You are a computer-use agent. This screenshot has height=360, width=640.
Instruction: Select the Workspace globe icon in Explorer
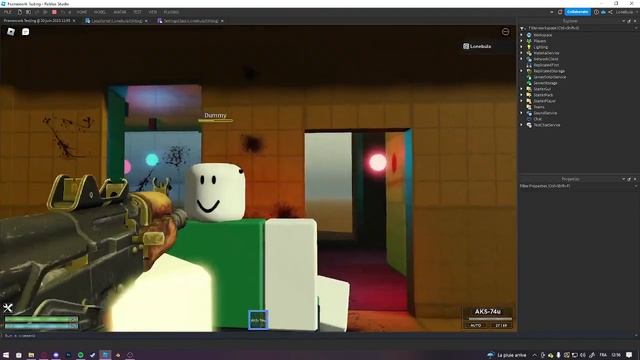529,35
